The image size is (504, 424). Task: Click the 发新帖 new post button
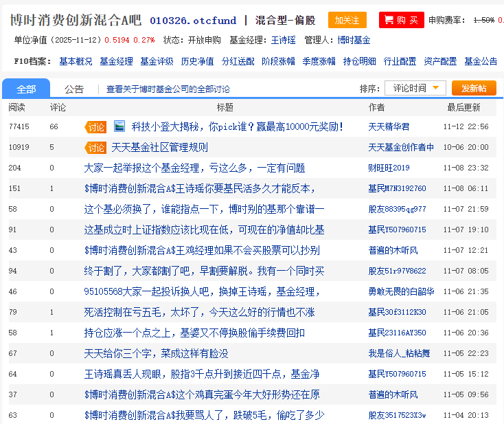[x=474, y=88]
